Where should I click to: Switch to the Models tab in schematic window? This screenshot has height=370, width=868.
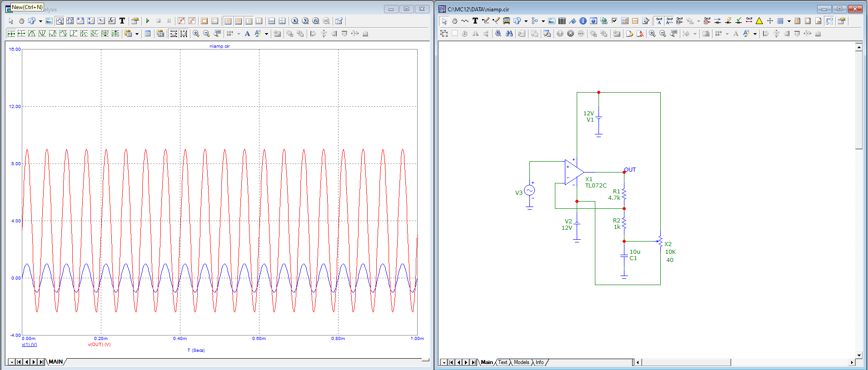(x=521, y=362)
